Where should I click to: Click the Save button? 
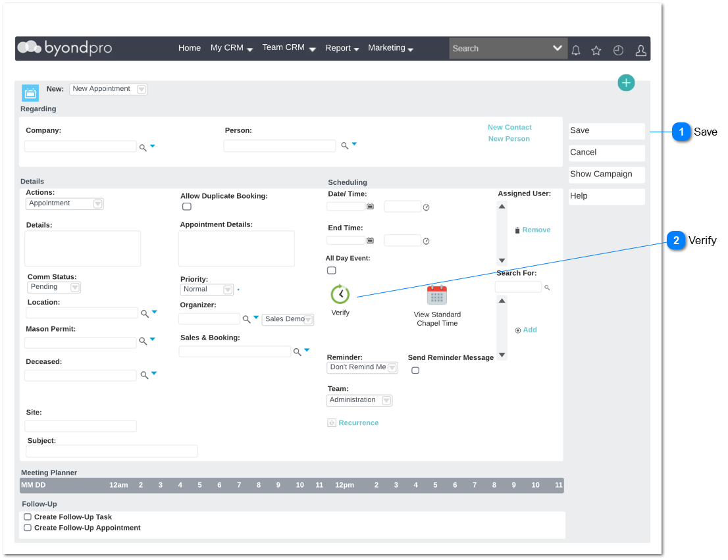click(x=606, y=131)
